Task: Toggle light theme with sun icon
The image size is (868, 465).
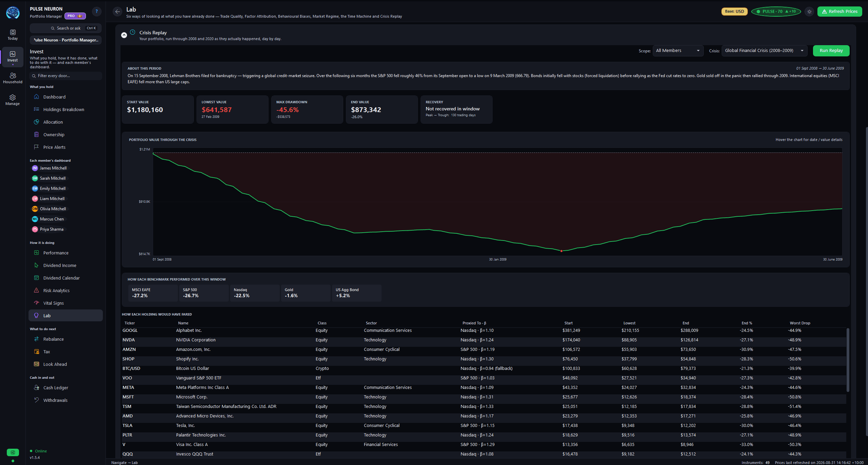Action: pyautogui.click(x=810, y=12)
